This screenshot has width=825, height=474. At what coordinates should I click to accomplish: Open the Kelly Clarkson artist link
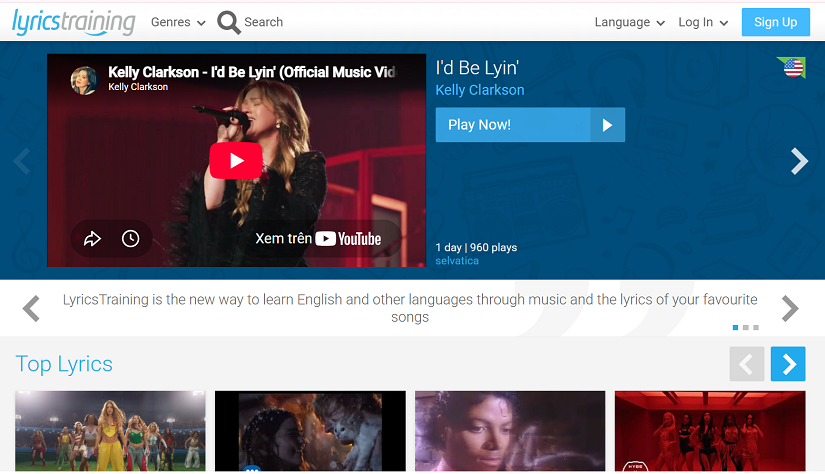pos(480,90)
